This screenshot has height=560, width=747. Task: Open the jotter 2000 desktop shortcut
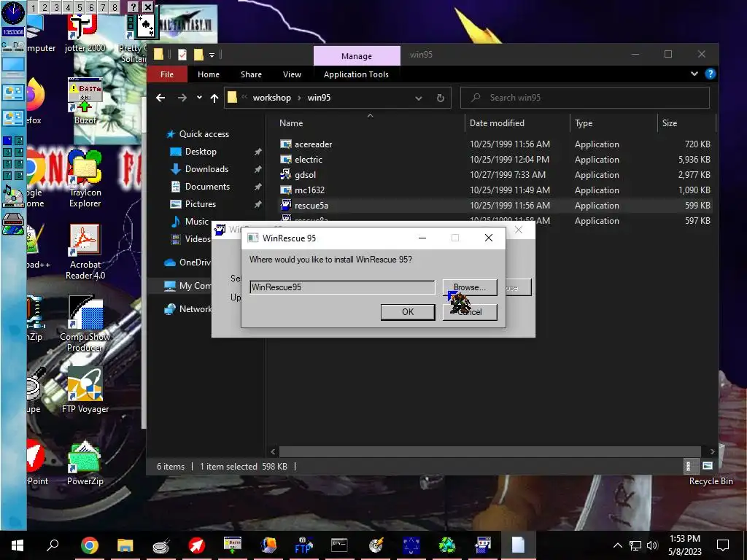pyautogui.click(x=85, y=34)
